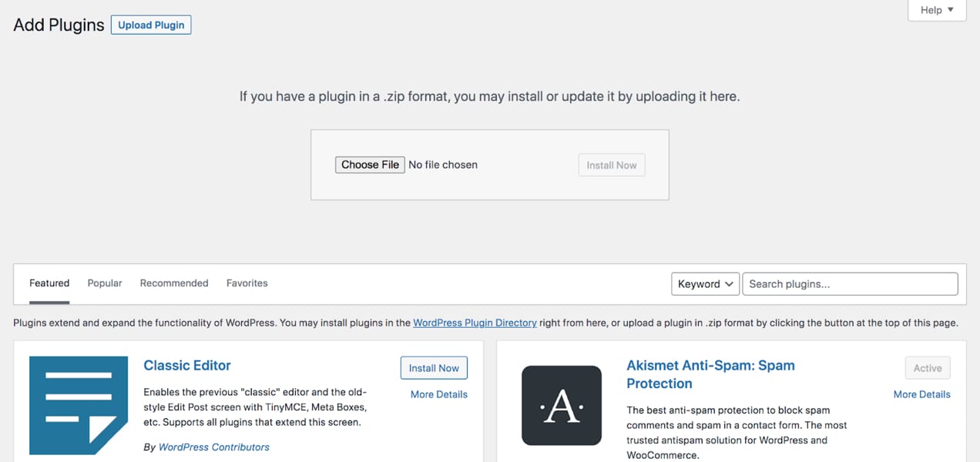Viewport: 980px width, 462px height.
Task: Click the Classic Editor plugin icon
Action: [79, 405]
